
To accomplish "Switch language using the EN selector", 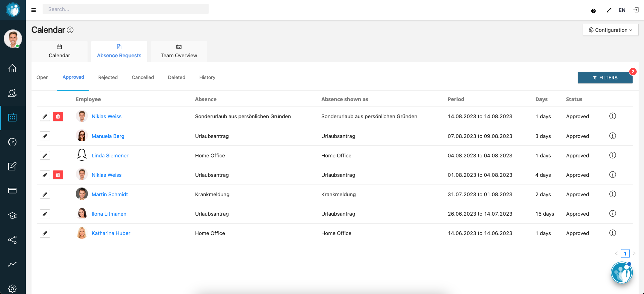I will [x=622, y=10].
